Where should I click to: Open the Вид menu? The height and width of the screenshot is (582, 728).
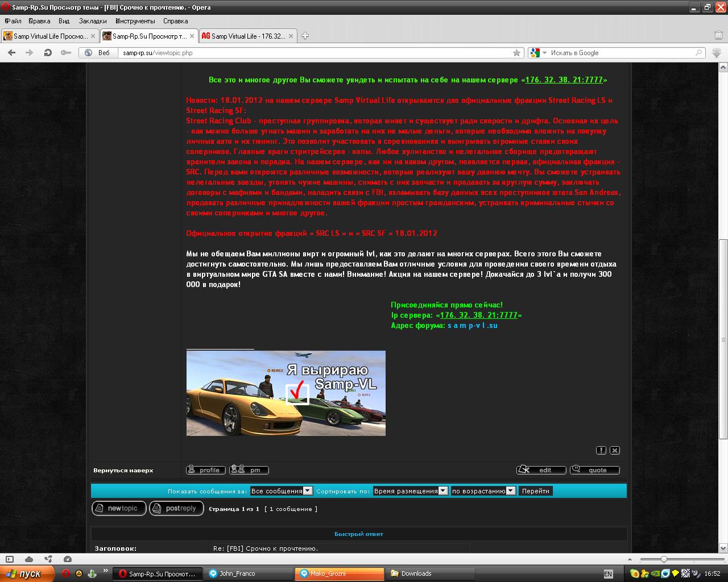[x=64, y=21]
